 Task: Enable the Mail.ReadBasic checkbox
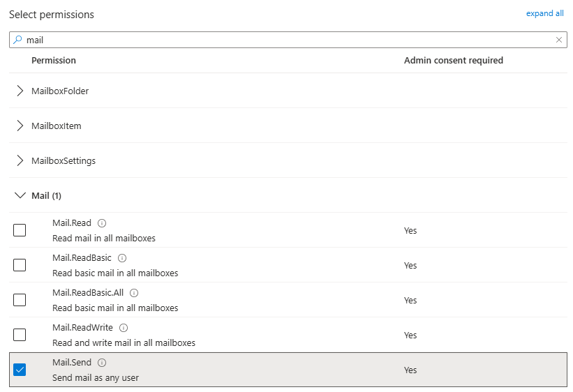20,265
